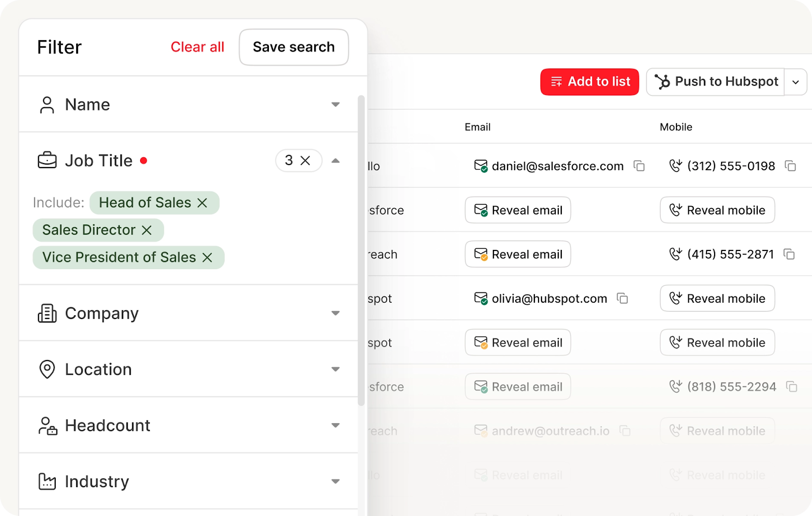Reveal mobile in the first sforce row
The width and height of the screenshot is (812, 516).
[717, 210]
